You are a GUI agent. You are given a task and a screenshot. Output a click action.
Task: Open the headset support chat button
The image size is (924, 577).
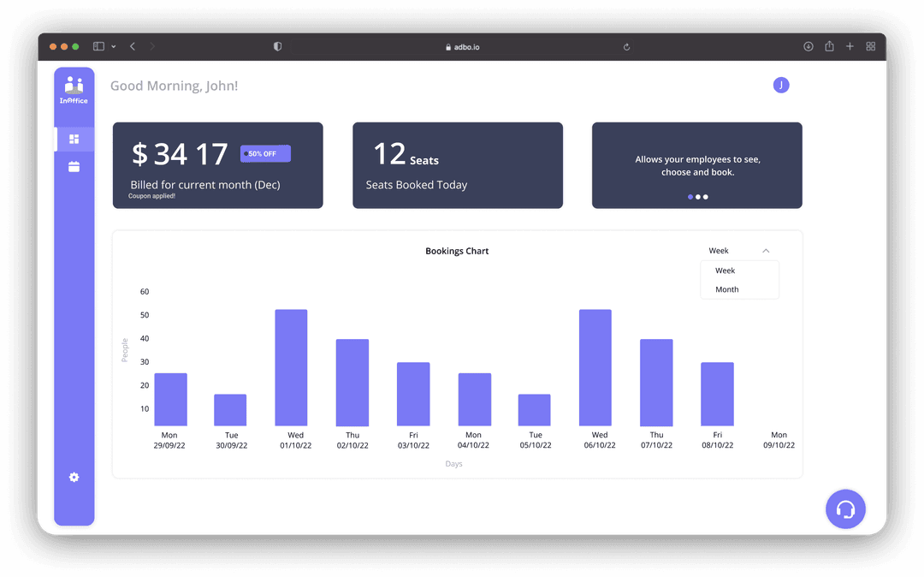(x=845, y=509)
